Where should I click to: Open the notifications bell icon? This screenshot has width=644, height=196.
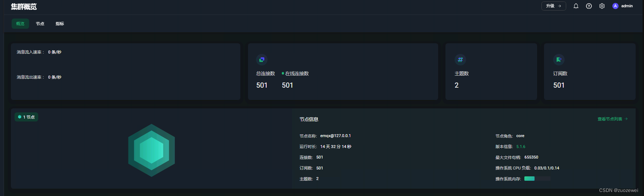[x=576, y=6]
